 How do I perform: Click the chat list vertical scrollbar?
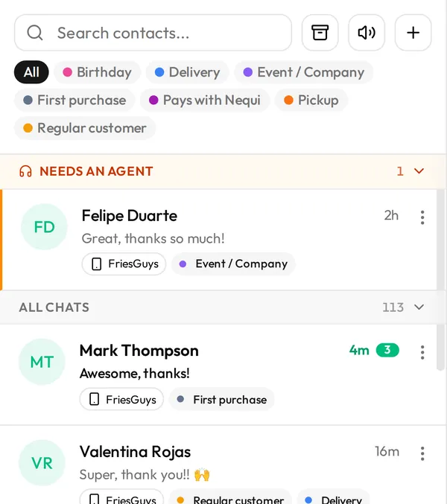440,280
